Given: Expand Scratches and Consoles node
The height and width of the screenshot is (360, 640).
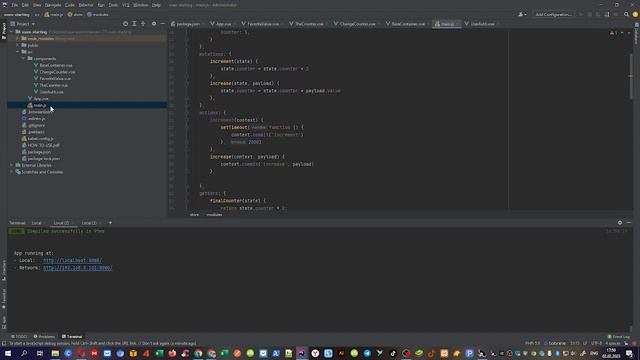Looking at the screenshot, I should coord(11,172).
